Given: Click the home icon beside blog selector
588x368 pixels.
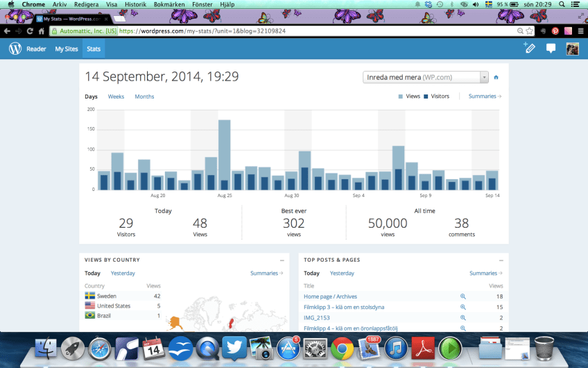Looking at the screenshot, I should tap(496, 78).
